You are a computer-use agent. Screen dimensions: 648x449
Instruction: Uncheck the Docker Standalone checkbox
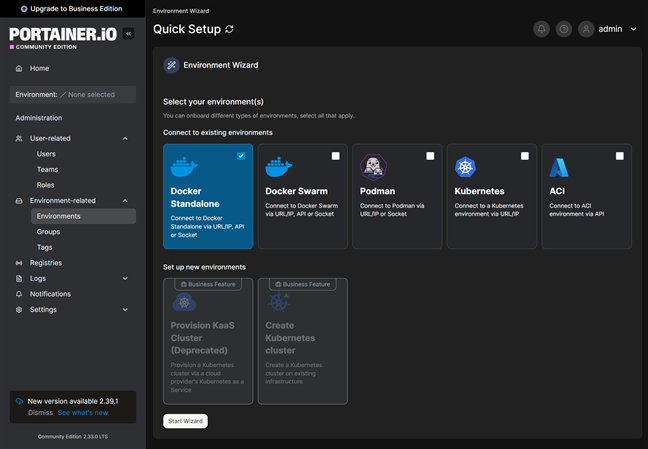click(241, 156)
